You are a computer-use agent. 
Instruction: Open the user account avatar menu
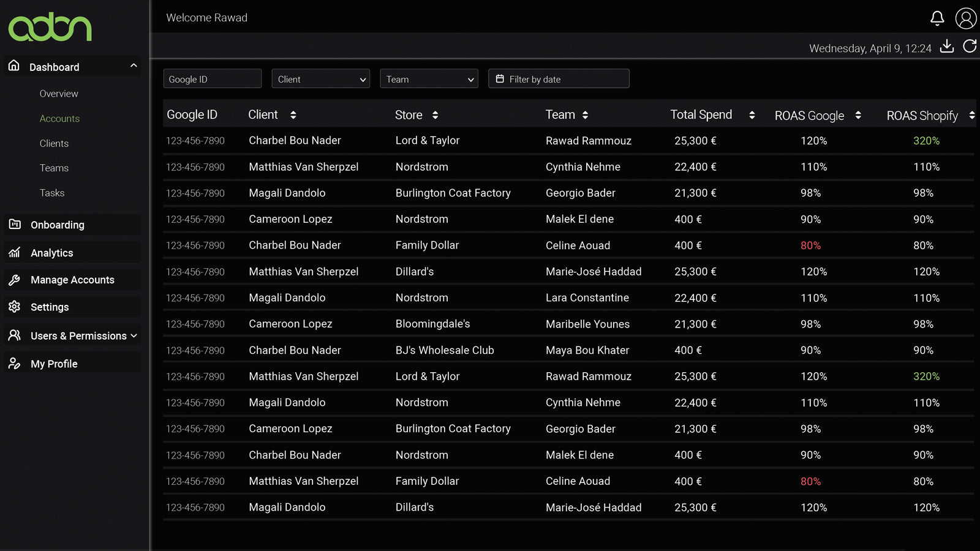point(966,18)
